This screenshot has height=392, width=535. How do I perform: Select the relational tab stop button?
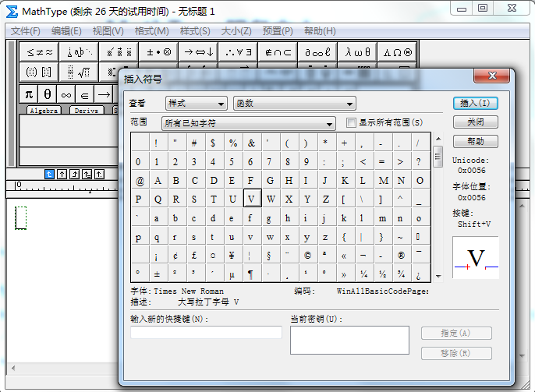87,175
